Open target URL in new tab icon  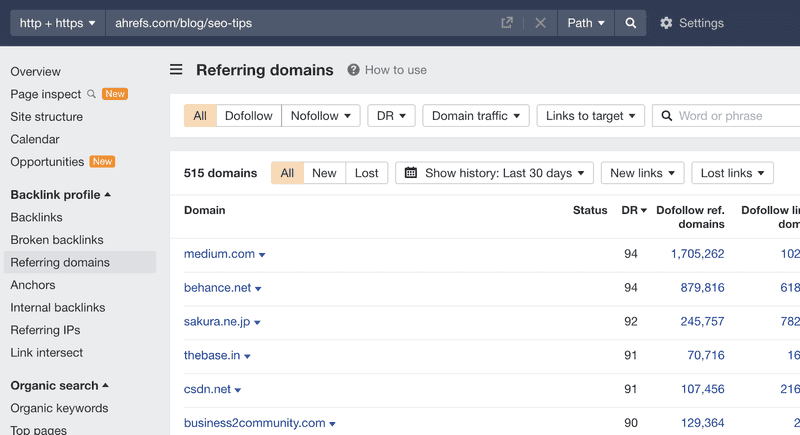(x=507, y=23)
